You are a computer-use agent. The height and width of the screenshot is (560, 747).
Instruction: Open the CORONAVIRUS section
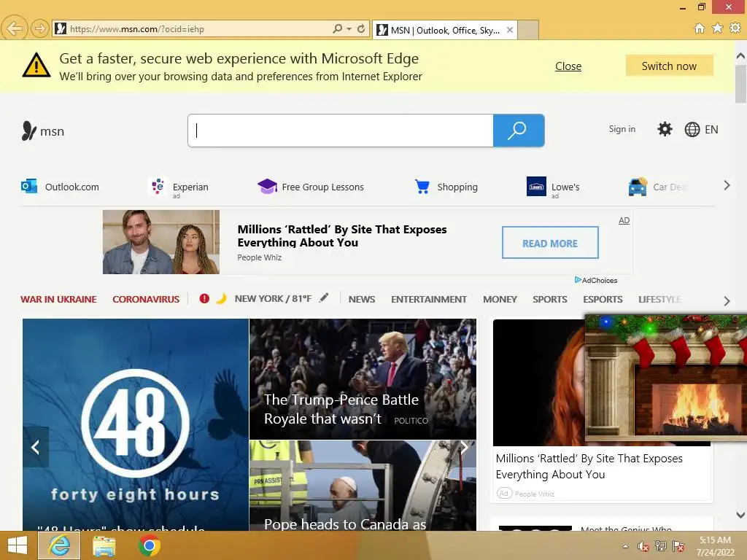(146, 300)
